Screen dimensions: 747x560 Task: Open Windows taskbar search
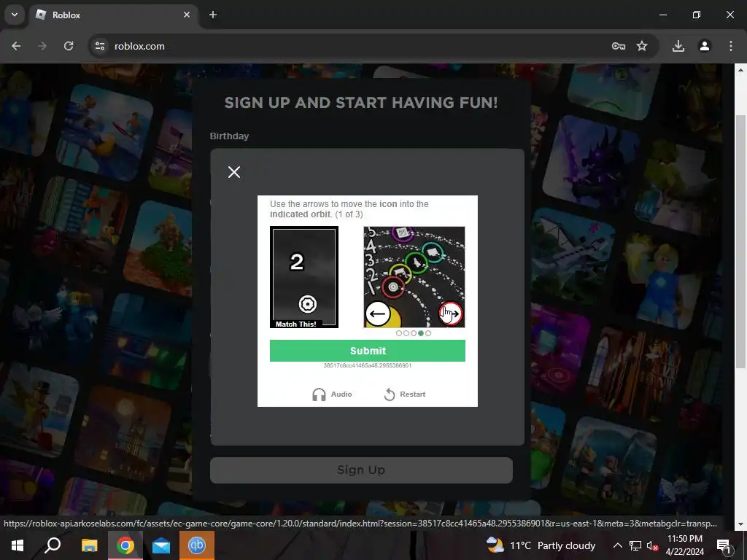pyautogui.click(x=53, y=545)
